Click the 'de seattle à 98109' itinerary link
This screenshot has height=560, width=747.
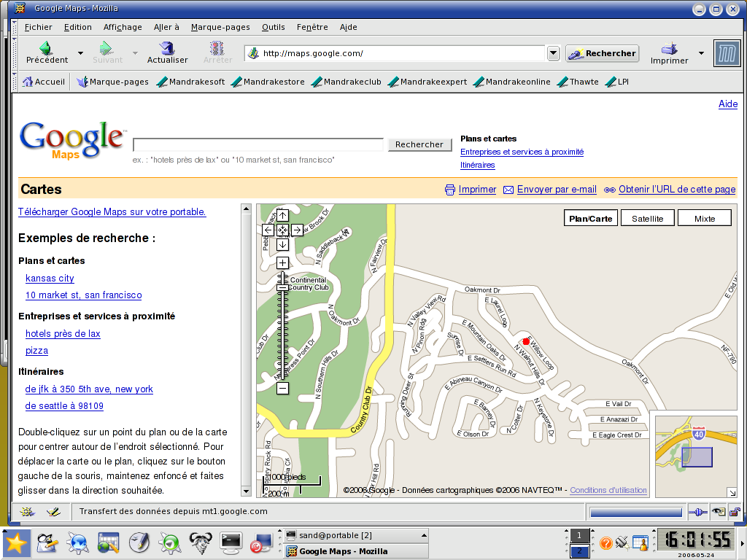click(64, 405)
